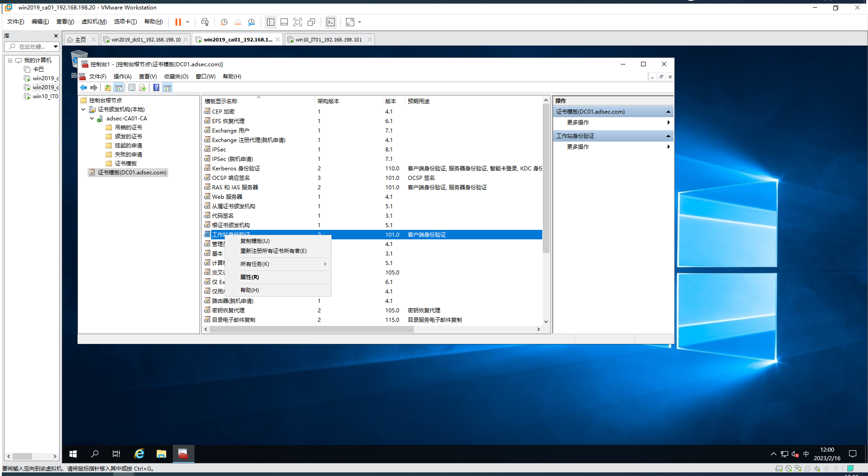
Task: Collapse the adsec-CA01-CA tree node
Action: [x=92, y=119]
